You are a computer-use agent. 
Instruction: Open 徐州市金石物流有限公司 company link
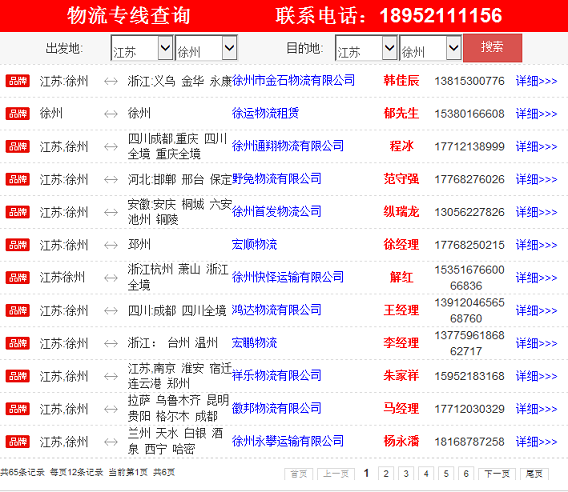point(293,80)
